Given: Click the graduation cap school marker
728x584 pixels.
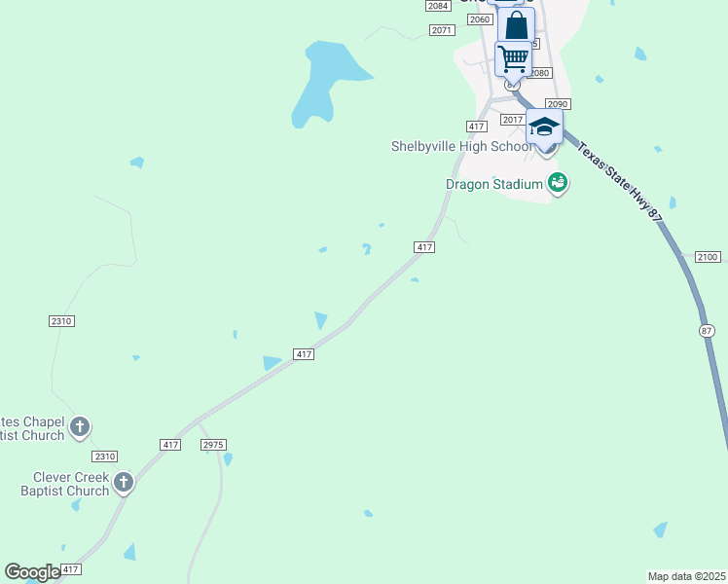Looking at the screenshot, I should point(544,127).
